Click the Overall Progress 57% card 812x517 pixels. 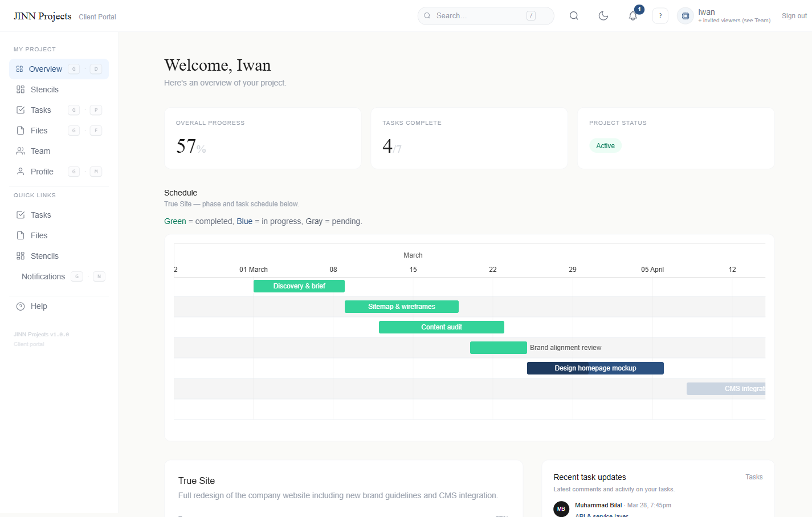click(x=263, y=139)
